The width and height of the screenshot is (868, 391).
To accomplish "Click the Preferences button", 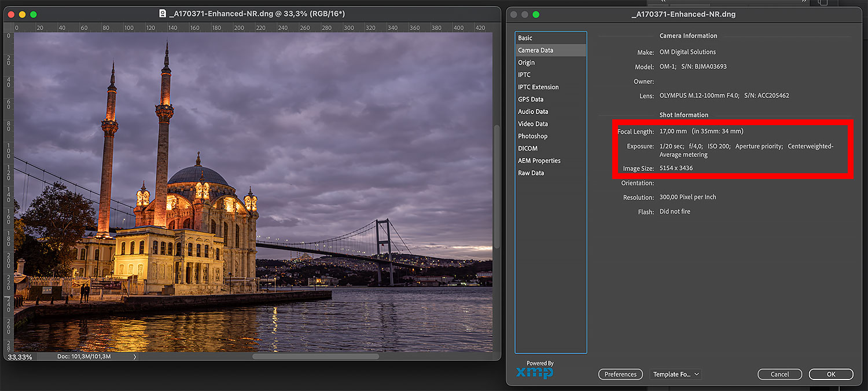I will [620, 374].
